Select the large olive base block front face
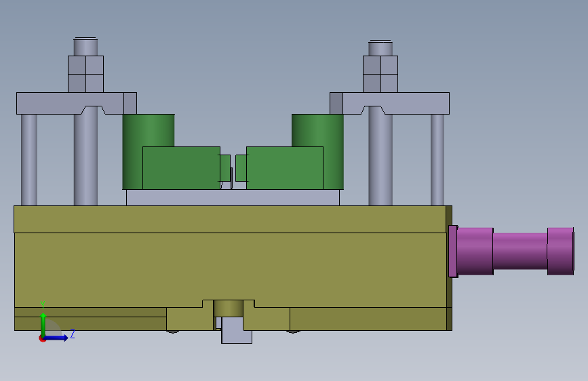Screen dimensions: 588x381 pos(231,268)
